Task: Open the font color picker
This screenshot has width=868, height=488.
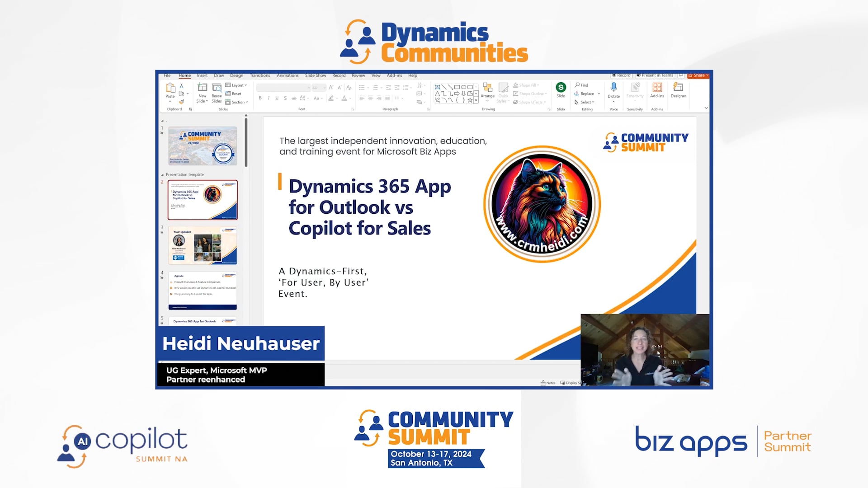Action: click(x=345, y=98)
